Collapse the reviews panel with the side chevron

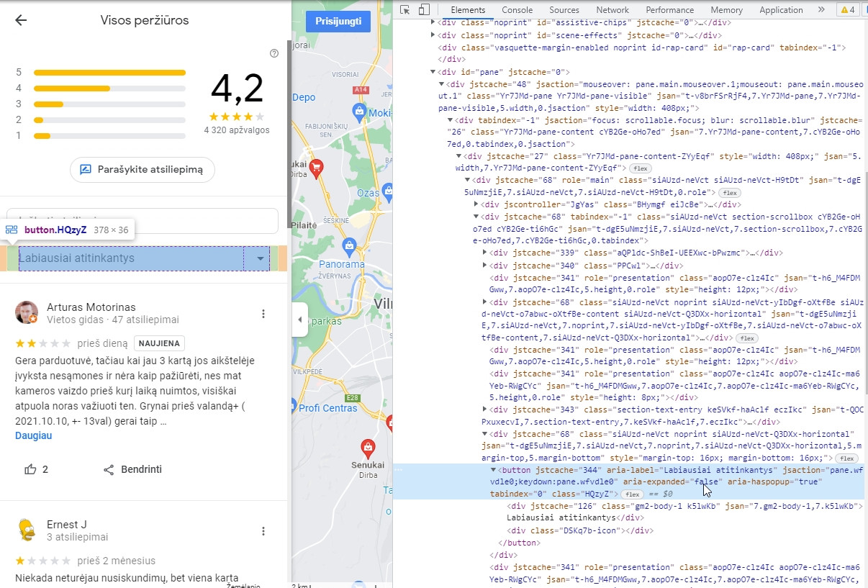(299, 320)
